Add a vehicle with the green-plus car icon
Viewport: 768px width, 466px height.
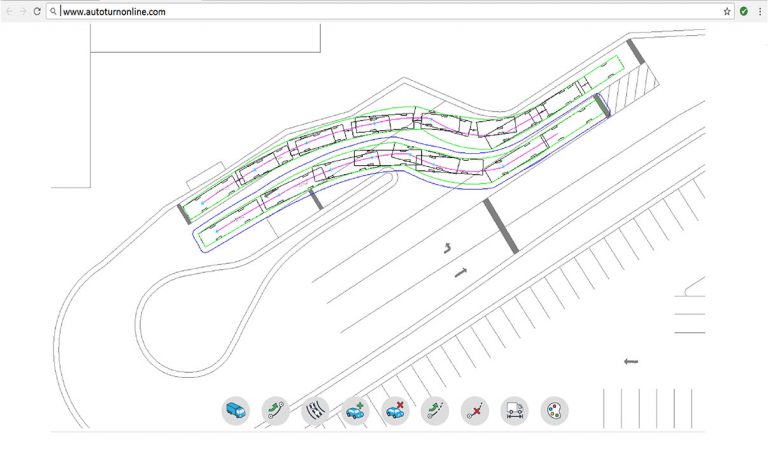point(355,411)
